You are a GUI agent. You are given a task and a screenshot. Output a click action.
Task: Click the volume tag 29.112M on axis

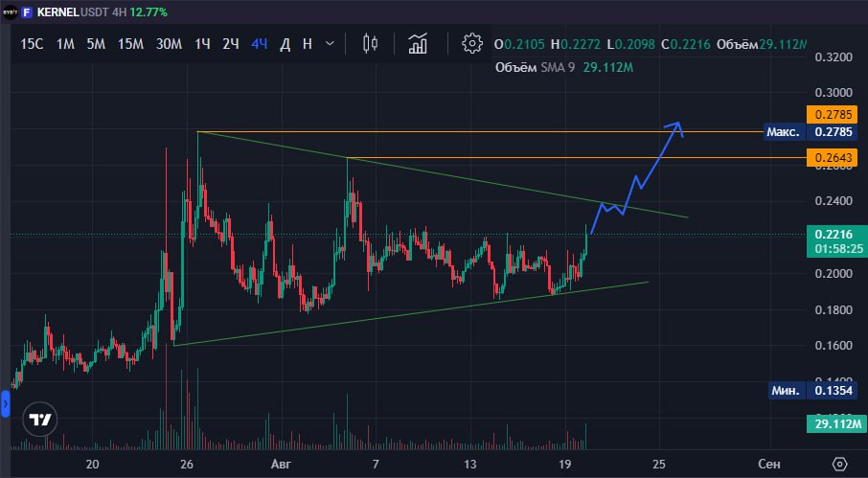click(x=835, y=424)
